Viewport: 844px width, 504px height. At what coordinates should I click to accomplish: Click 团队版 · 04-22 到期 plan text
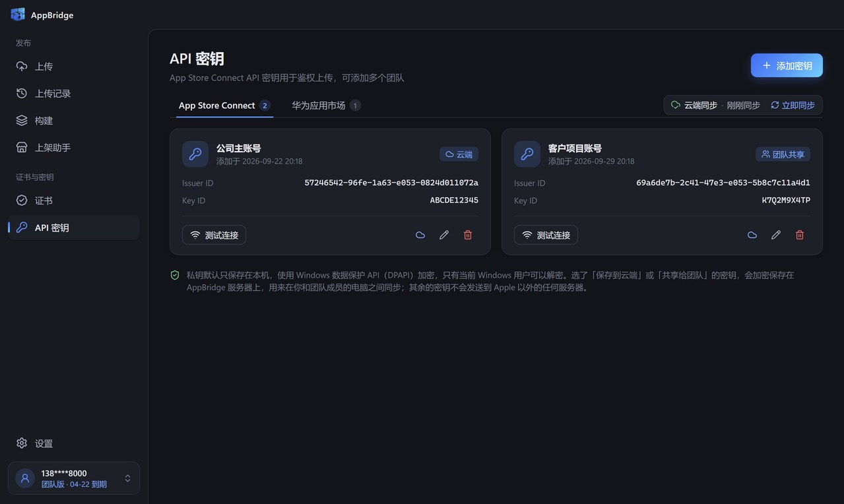[x=74, y=484]
